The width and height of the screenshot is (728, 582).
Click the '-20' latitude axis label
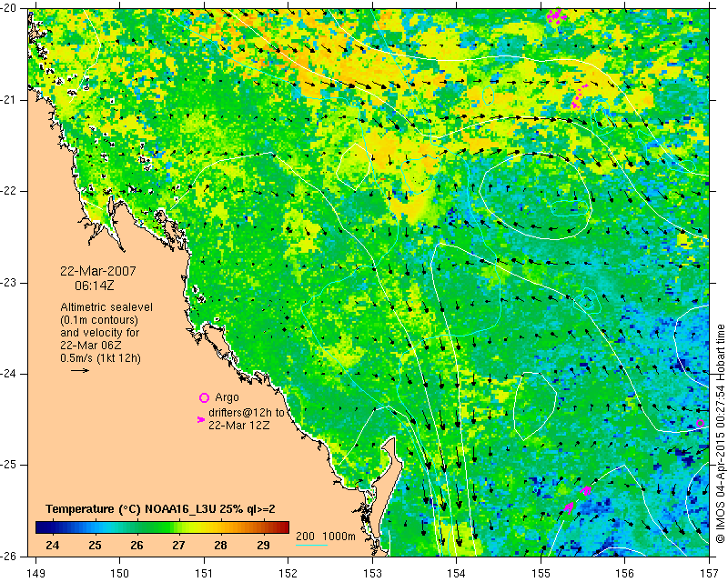coord(10,9)
